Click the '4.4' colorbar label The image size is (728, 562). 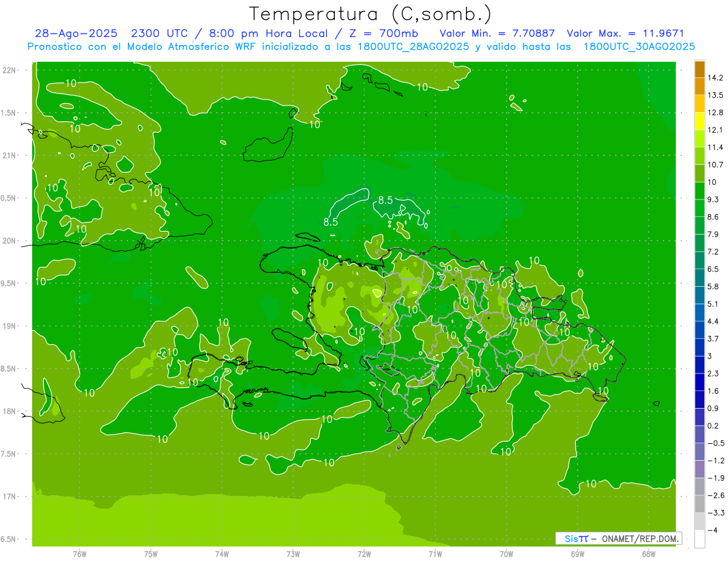[713, 321]
